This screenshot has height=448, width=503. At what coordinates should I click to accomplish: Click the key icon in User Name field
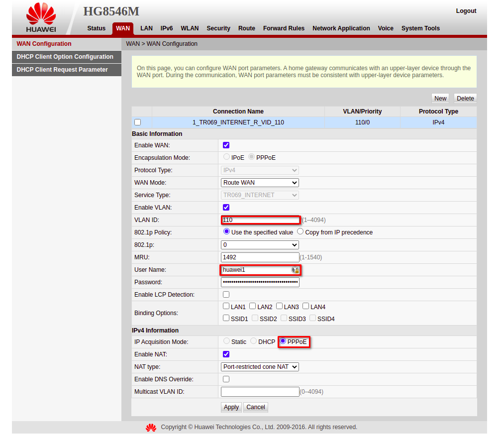(x=295, y=270)
